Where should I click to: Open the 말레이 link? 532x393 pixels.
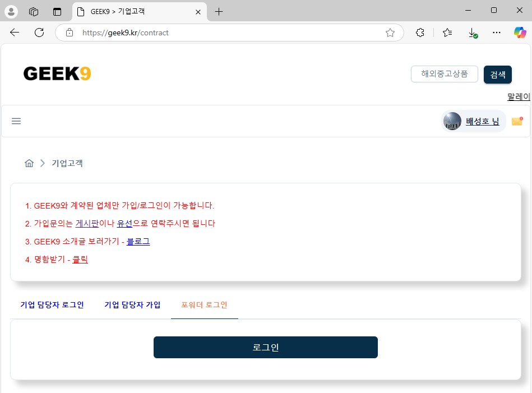[519, 97]
